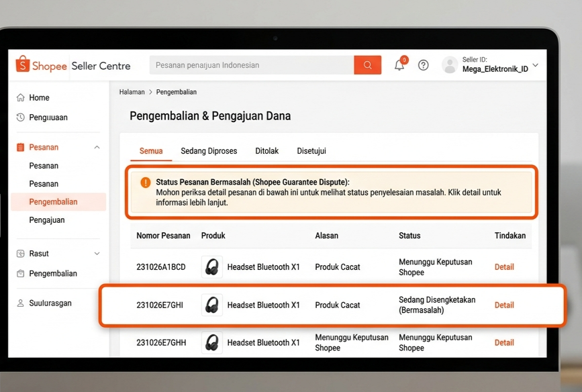Click the person icon beside Suulurasgan
This screenshot has width=582, height=392.
coord(21,303)
